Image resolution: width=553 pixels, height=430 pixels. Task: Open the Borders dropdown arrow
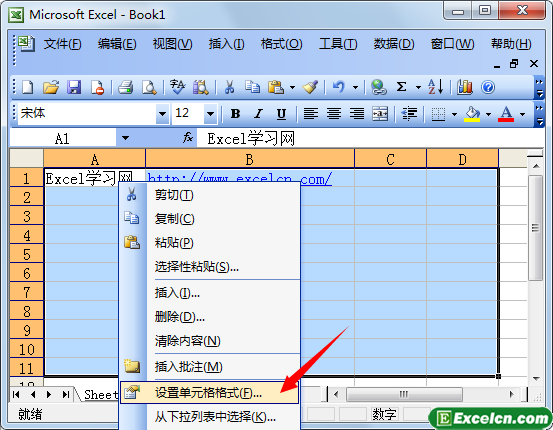point(454,114)
